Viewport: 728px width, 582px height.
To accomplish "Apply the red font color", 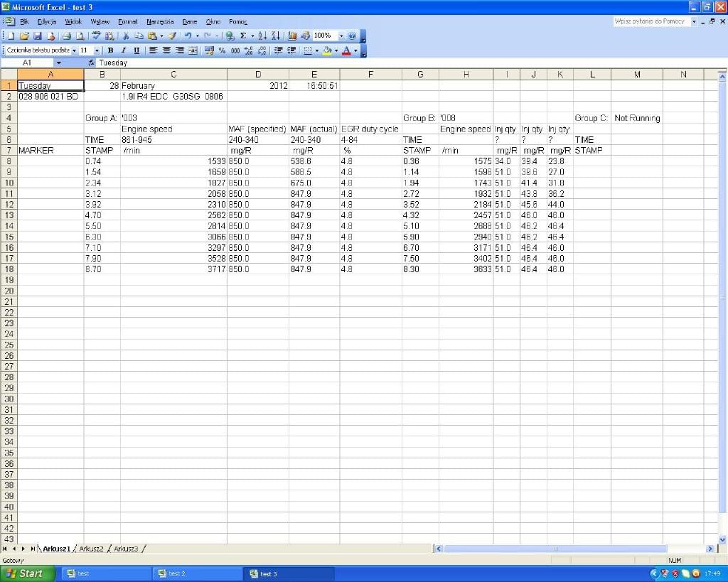I will pyautogui.click(x=346, y=50).
